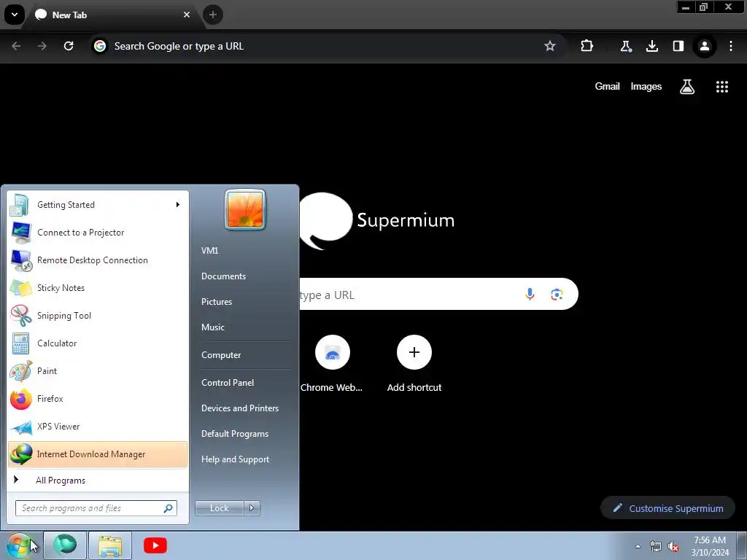Show hidden tray icons arrow
Screen dimensions: 747x560
point(638,546)
